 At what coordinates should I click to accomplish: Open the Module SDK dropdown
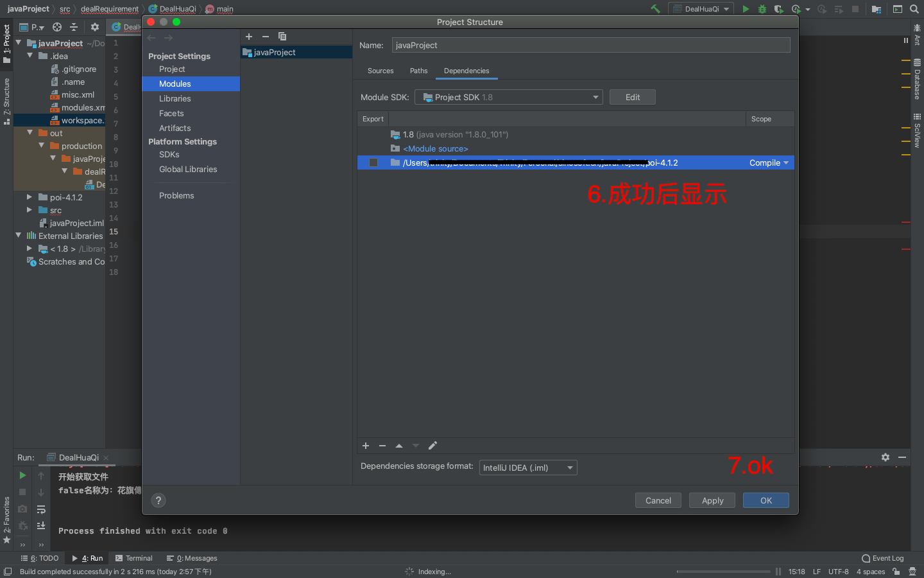click(595, 96)
